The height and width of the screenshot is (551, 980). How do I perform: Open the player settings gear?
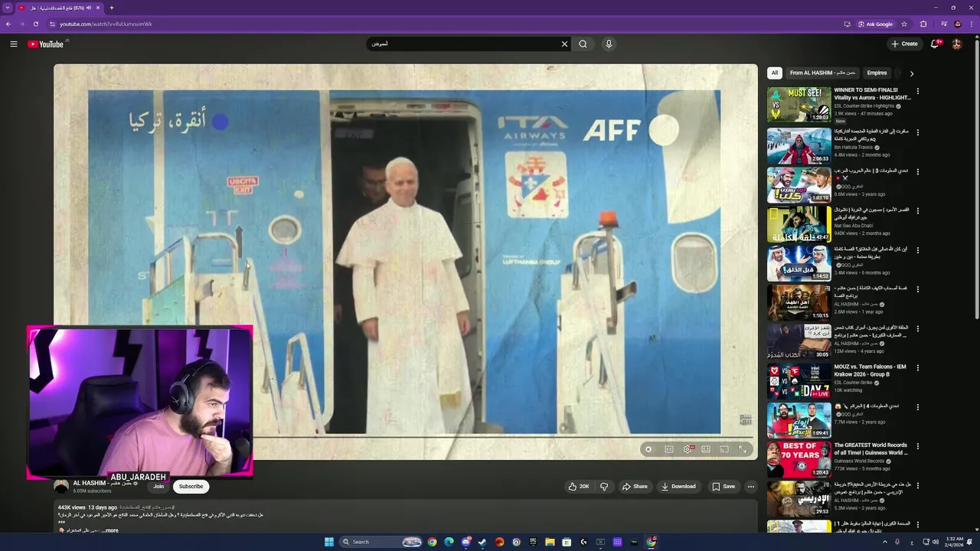tap(688, 449)
